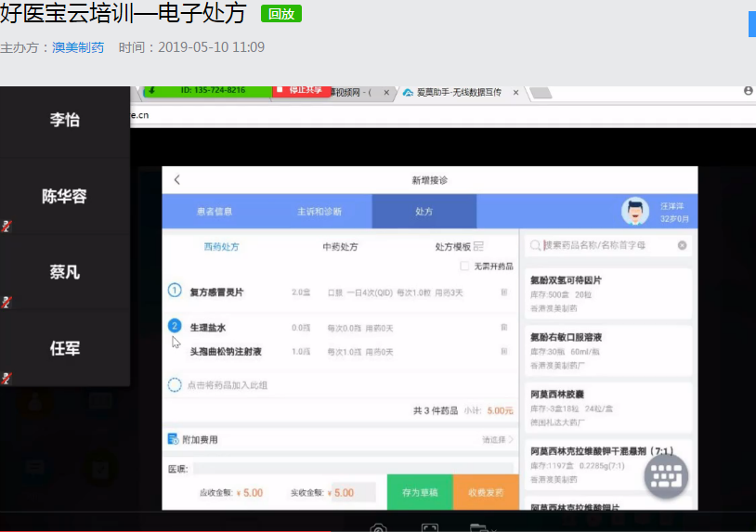
Task: Click the 存为草稿 button
Action: [420, 492]
